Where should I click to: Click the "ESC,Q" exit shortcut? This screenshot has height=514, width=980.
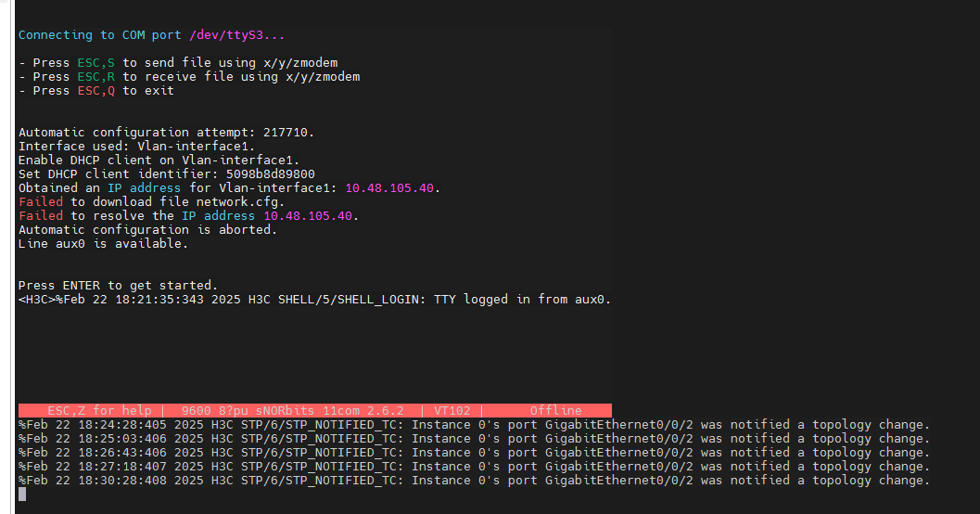[96, 91]
